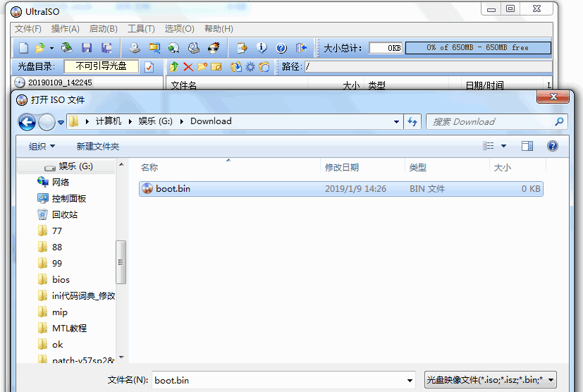Screen dimensions: 583x392
Task: Click the Save floppy disk icon
Action: [x=87, y=48]
